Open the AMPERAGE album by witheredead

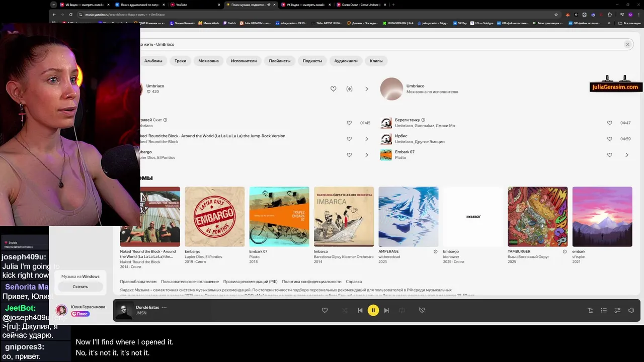pos(408,217)
